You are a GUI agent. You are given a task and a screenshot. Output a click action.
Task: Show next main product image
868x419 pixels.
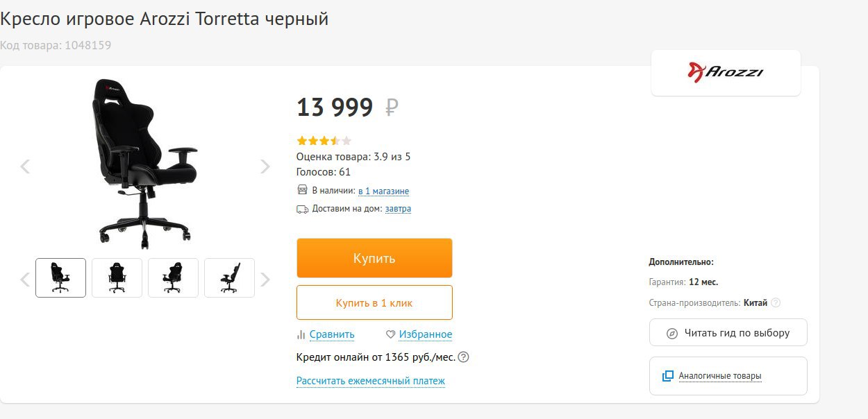(x=265, y=166)
